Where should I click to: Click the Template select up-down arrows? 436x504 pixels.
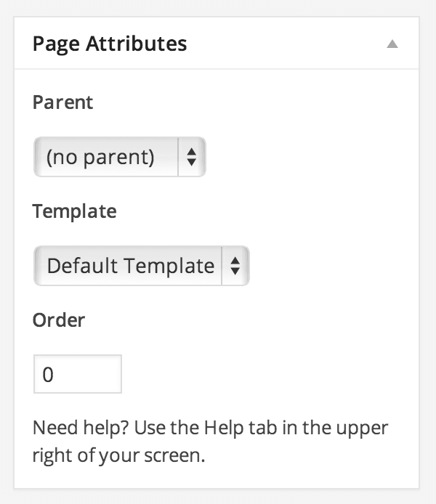pyautogui.click(x=235, y=266)
